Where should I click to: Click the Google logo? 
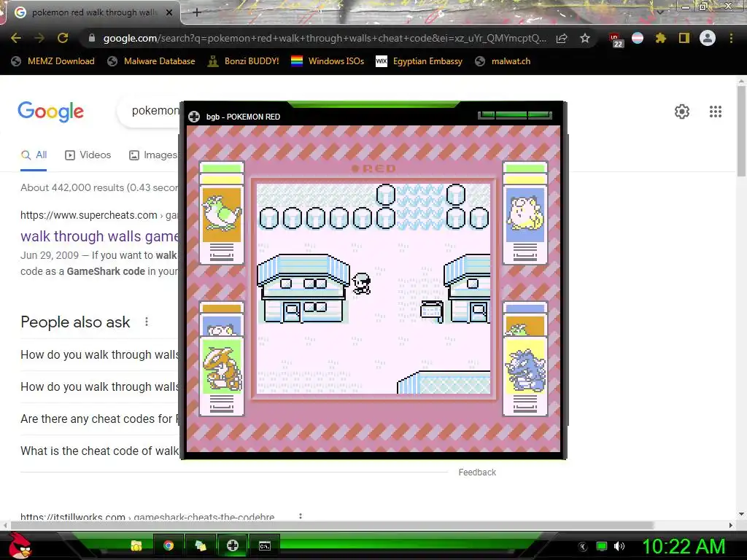(50, 112)
